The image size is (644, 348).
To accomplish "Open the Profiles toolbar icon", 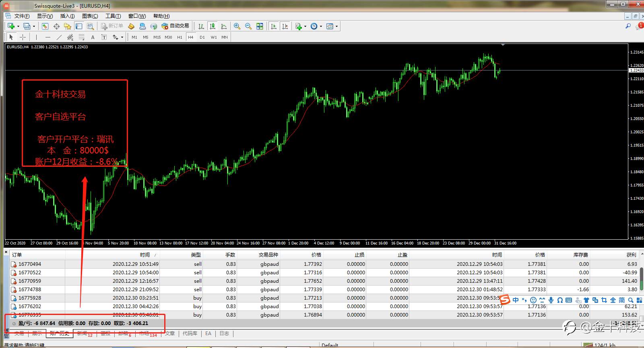I will (27, 26).
